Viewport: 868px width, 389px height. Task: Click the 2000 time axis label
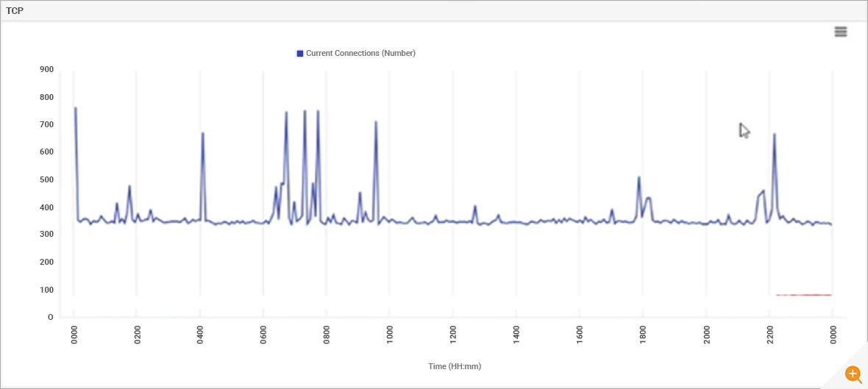(706, 335)
